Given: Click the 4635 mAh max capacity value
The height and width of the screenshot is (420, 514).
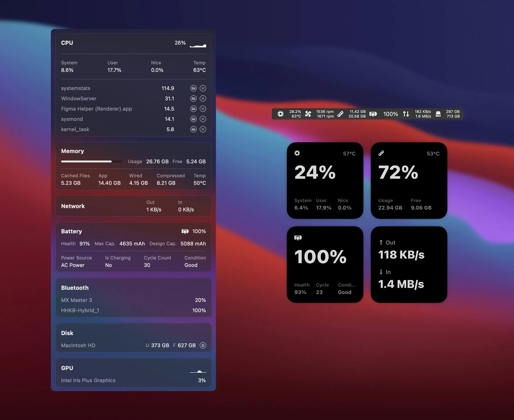Looking at the screenshot, I should tap(132, 244).
